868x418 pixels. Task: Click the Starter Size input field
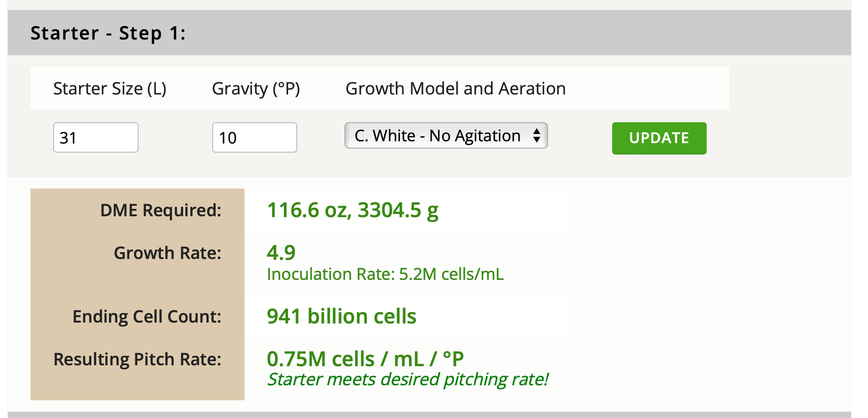(x=95, y=137)
